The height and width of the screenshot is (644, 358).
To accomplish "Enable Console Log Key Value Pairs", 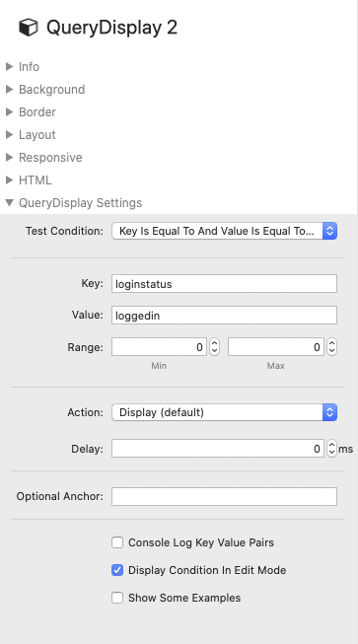I will point(117,542).
